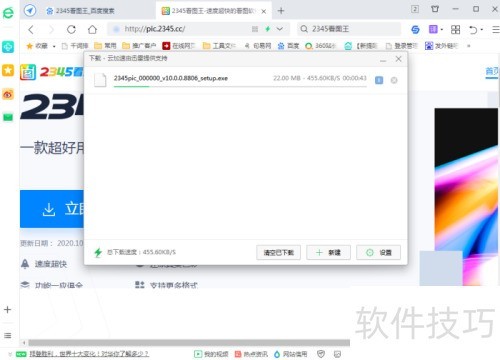Click the undo closed-tab arrow icon
This screenshot has width=500, height=360.
[x=473, y=30]
